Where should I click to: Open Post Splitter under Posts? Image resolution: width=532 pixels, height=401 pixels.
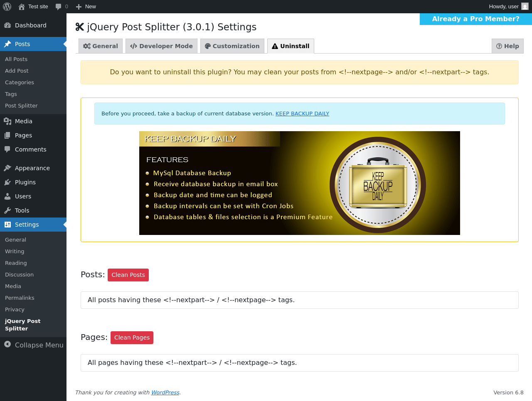coord(21,106)
